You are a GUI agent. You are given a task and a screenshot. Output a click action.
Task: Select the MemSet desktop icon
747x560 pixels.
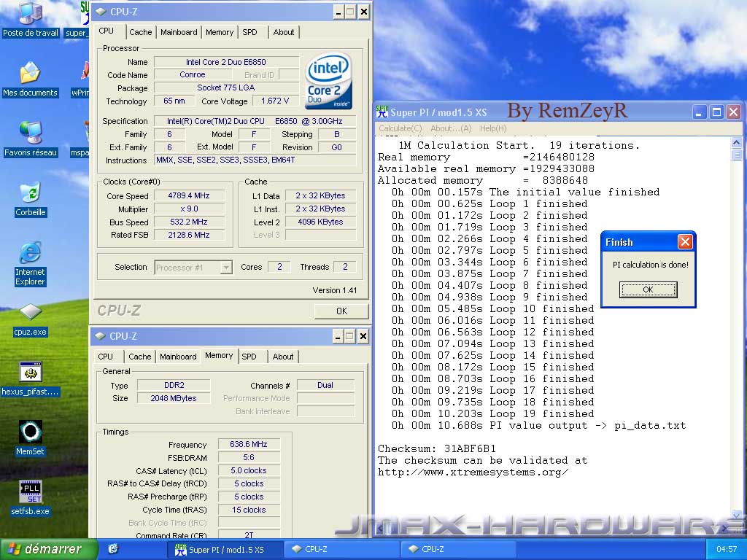[30, 438]
